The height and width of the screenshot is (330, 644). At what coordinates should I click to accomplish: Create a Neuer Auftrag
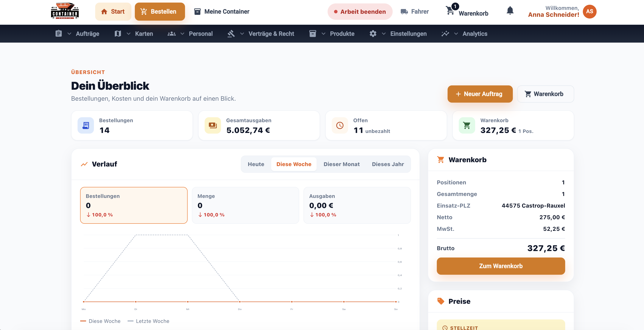[480, 94]
